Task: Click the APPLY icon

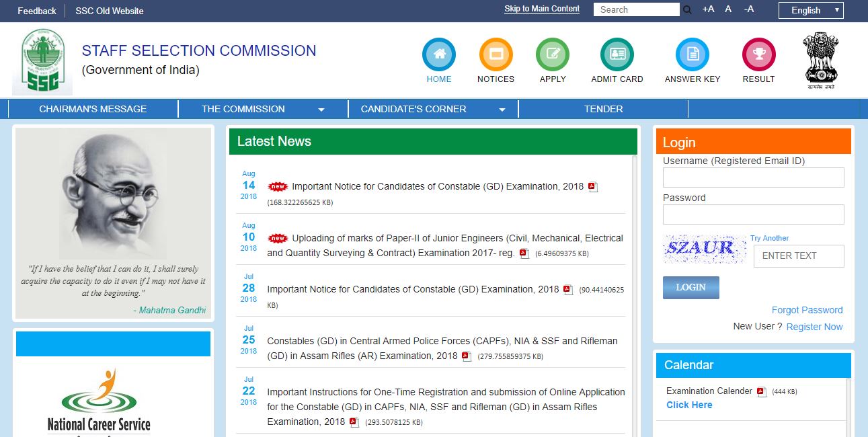Action: (x=552, y=52)
